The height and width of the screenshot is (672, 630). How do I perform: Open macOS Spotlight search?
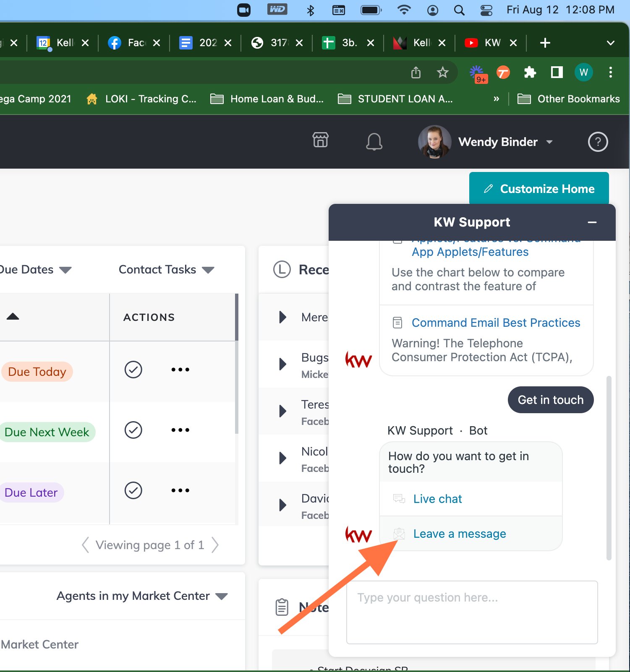[x=459, y=10]
